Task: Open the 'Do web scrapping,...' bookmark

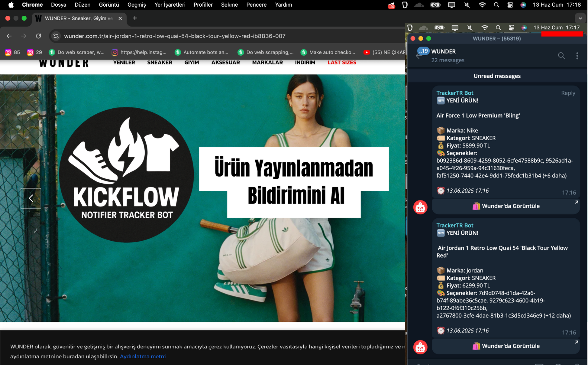Action: [x=266, y=52]
